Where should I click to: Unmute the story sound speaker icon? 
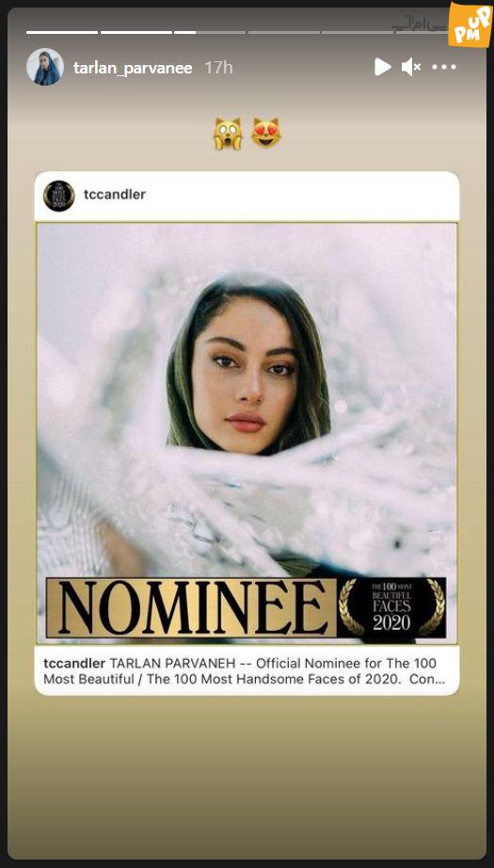410,68
